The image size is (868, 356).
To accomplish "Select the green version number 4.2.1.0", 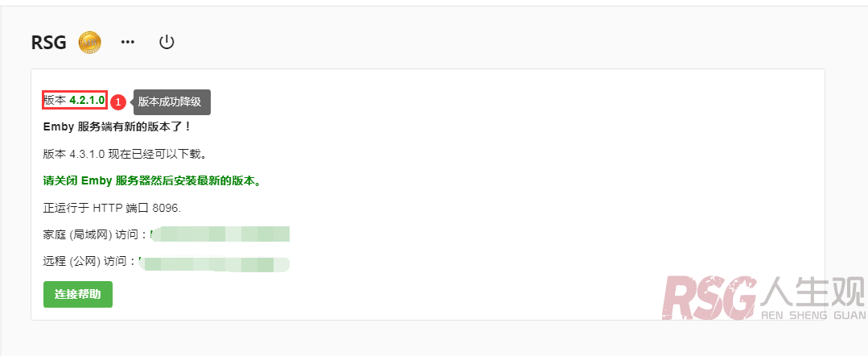I will pyautogui.click(x=87, y=101).
